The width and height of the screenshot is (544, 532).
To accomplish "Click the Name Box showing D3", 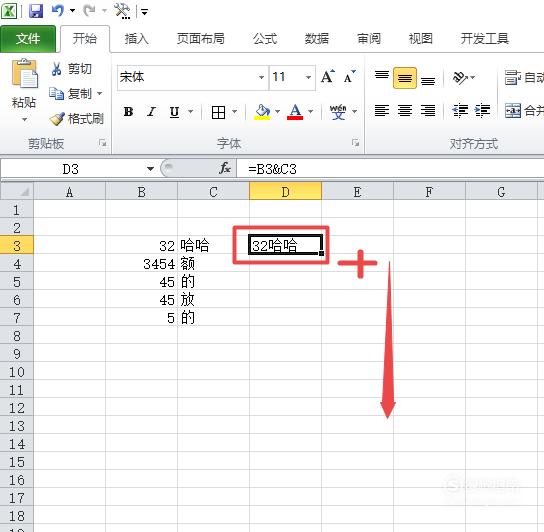I will (x=71, y=169).
